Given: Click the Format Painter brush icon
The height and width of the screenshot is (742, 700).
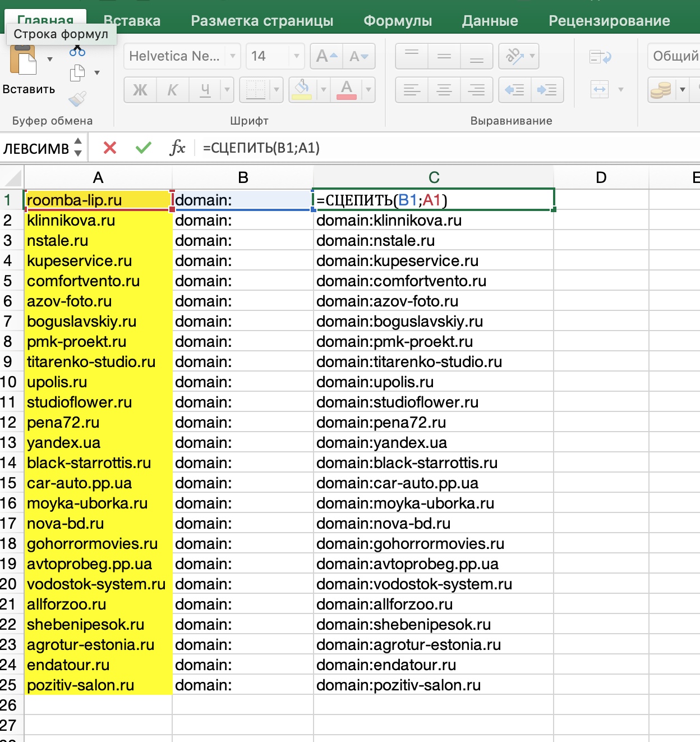Looking at the screenshot, I should coord(77,99).
